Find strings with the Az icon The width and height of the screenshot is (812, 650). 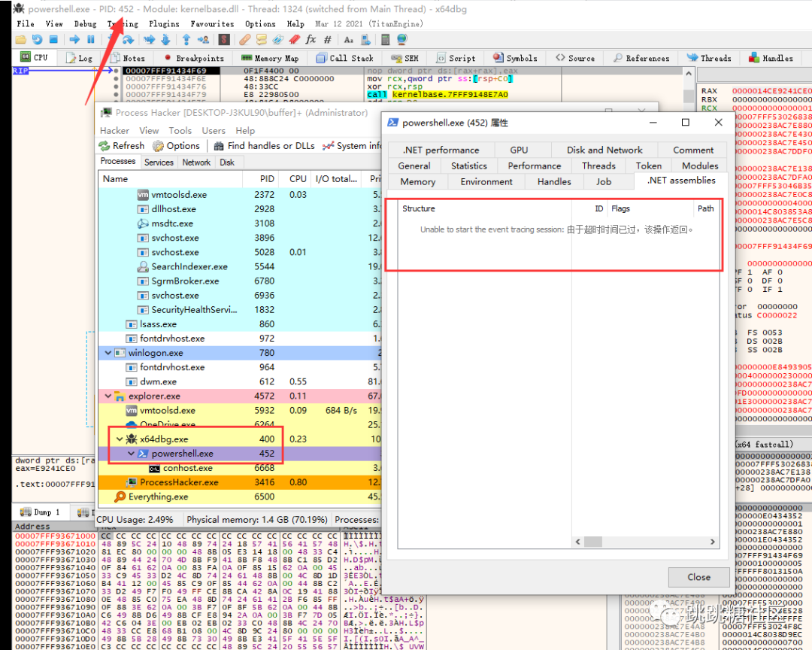[x=349, y=39]
